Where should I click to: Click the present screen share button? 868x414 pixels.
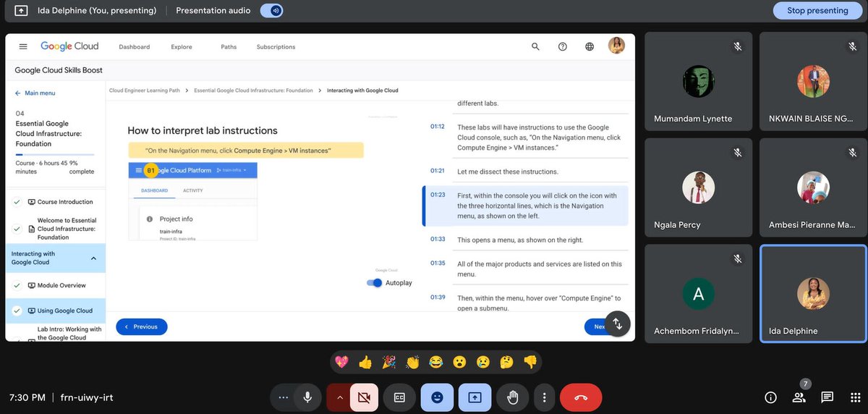pos(475,397)
